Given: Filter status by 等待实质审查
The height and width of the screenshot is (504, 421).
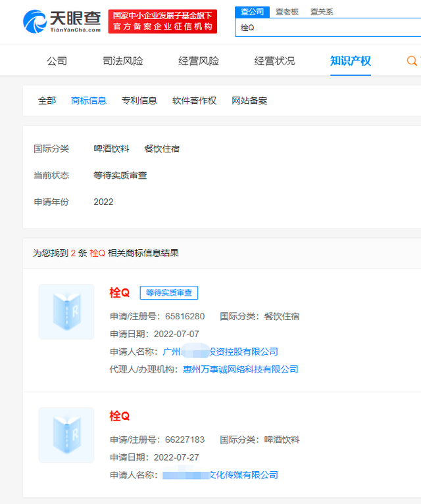Looking at the screenshot, I should pyautogui.click(x=120, y=175).
